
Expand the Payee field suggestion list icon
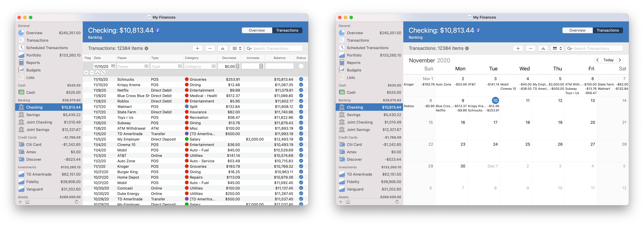(146, 66)
